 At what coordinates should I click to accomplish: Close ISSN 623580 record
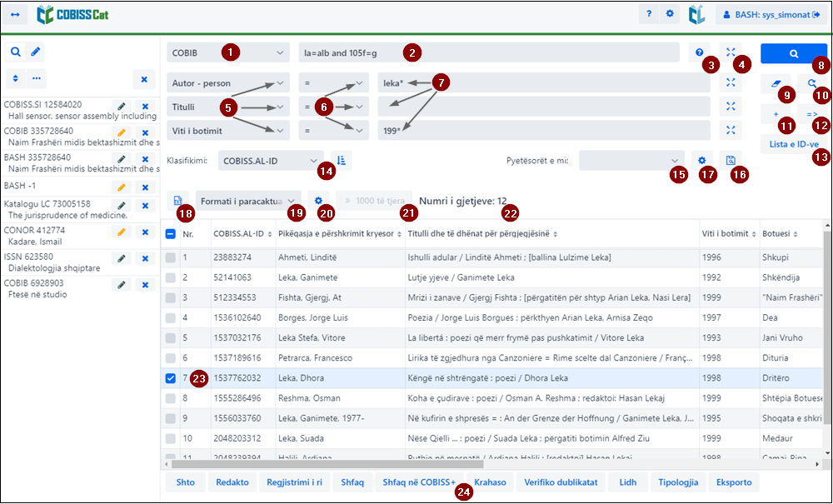point(145,258)
